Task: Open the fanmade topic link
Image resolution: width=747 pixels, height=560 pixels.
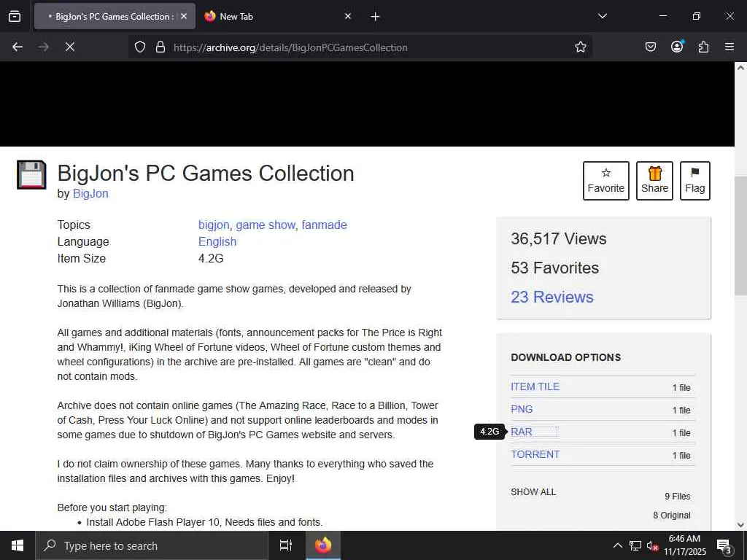Action: coord(325,225)
